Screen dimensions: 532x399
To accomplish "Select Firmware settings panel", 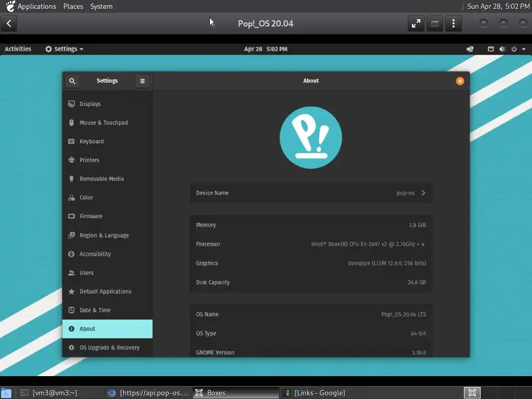I will coord(107,216).
